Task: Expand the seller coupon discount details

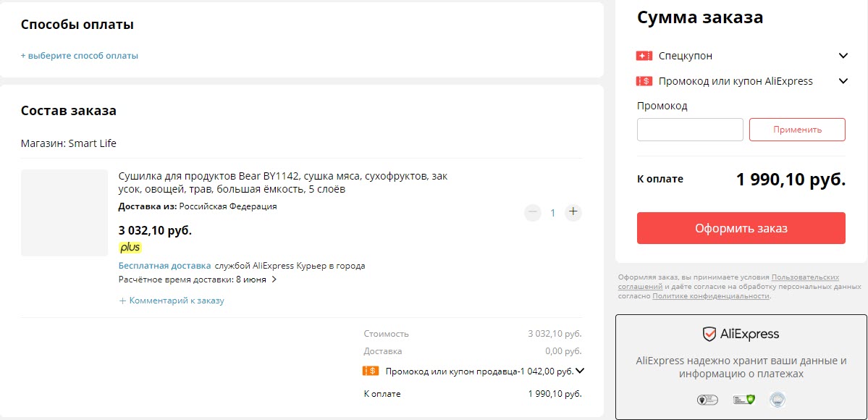Action: 579,371
